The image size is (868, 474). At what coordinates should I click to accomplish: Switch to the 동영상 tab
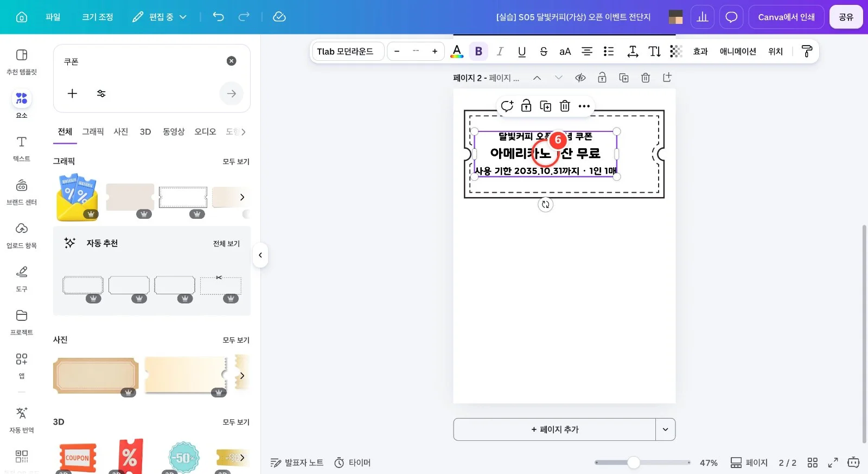click(x=174, y=131)
